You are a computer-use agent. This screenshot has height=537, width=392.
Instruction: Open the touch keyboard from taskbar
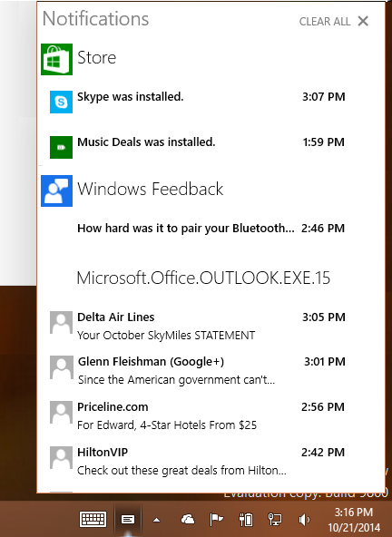(93, 519)
